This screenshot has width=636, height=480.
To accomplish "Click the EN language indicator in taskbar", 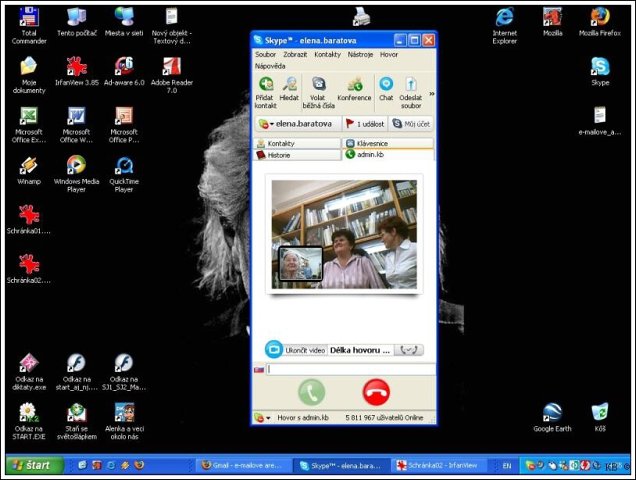I will click(x=507, y=465).
